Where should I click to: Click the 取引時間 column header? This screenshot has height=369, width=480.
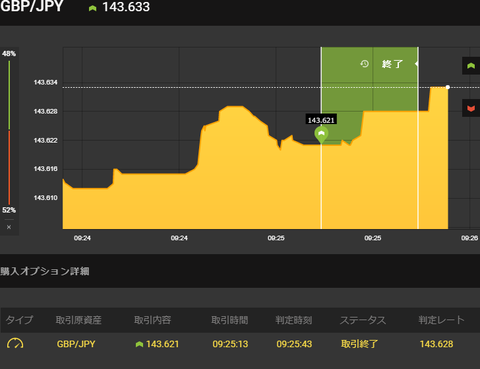click(230, 320)
